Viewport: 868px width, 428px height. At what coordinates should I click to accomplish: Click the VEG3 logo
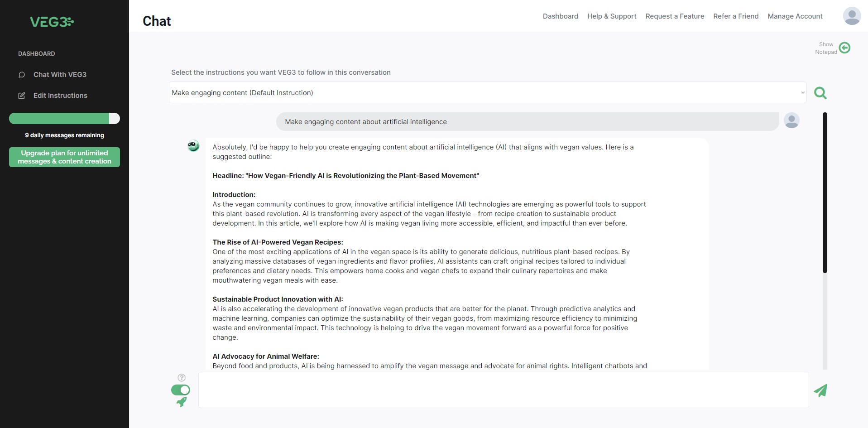52,22
